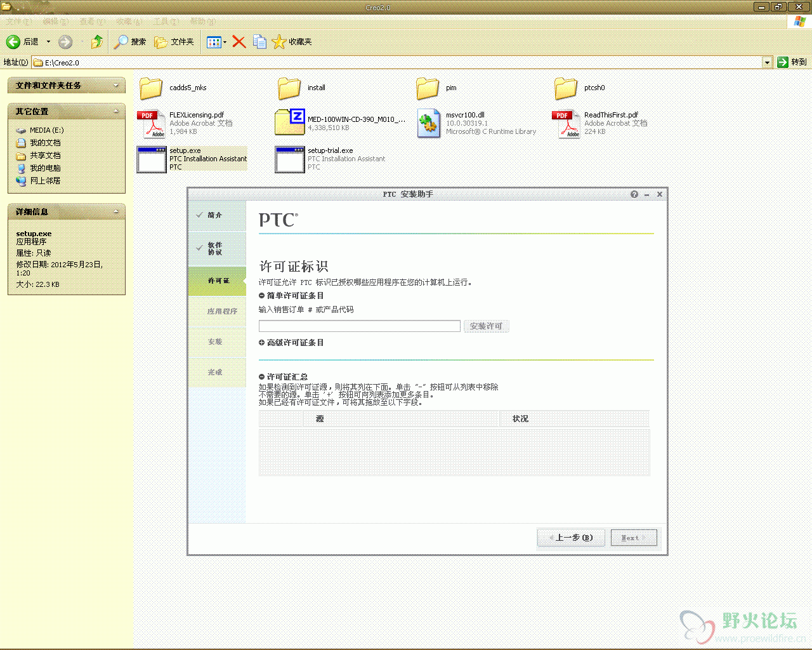Open the Favorites star icon
This screenshot has width=812, height=650.
point(279,42)
